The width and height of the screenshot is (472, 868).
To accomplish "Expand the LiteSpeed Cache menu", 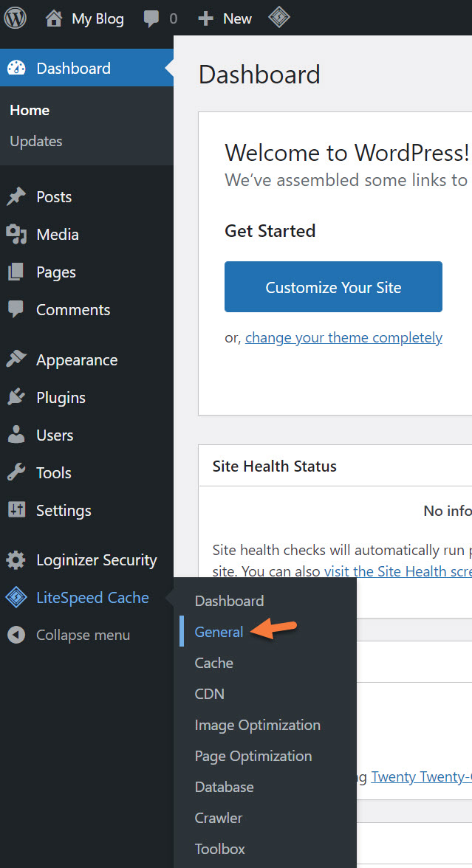I will click(92, 598).
